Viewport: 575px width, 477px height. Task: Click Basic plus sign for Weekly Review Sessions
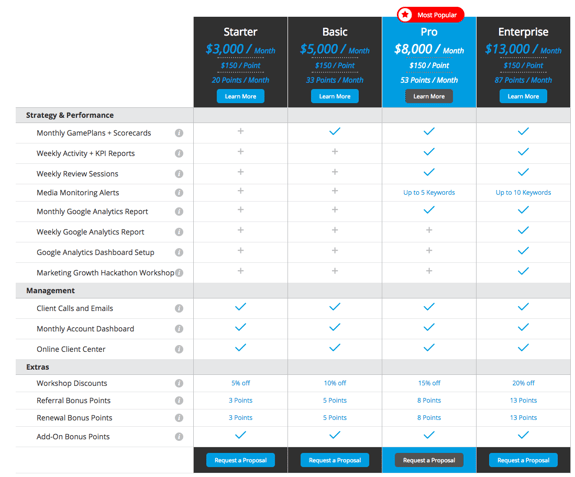[335, 172]
